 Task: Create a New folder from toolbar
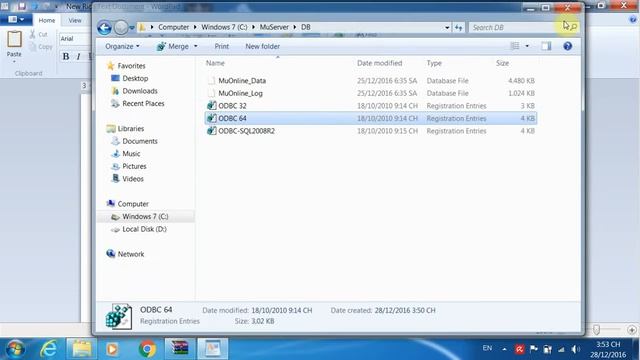(262, 46)
